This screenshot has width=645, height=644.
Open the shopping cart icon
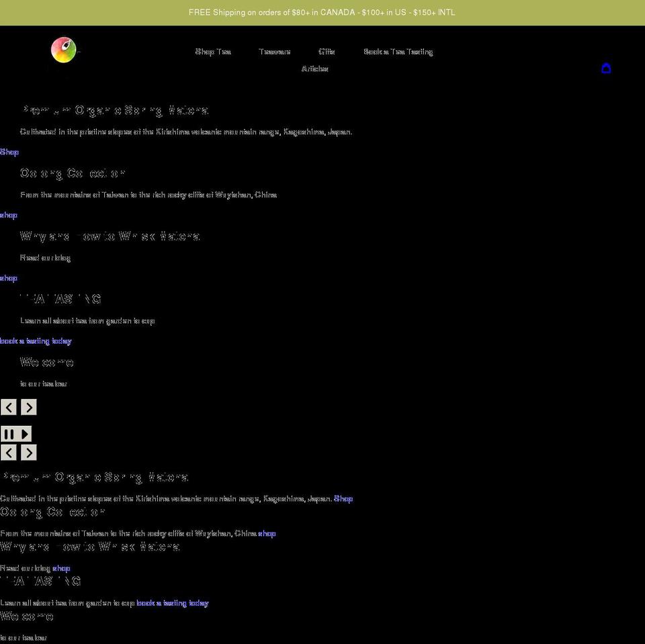607,68
